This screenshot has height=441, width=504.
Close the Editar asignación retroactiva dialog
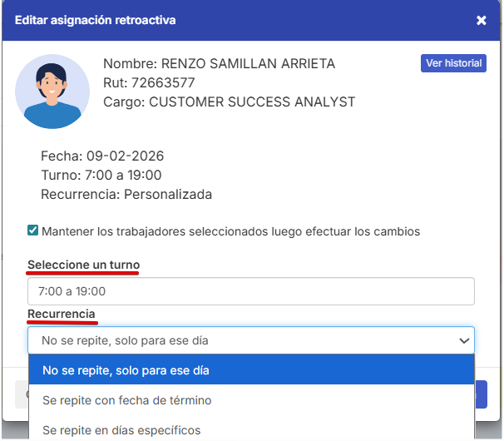click(x=481, y=20)
